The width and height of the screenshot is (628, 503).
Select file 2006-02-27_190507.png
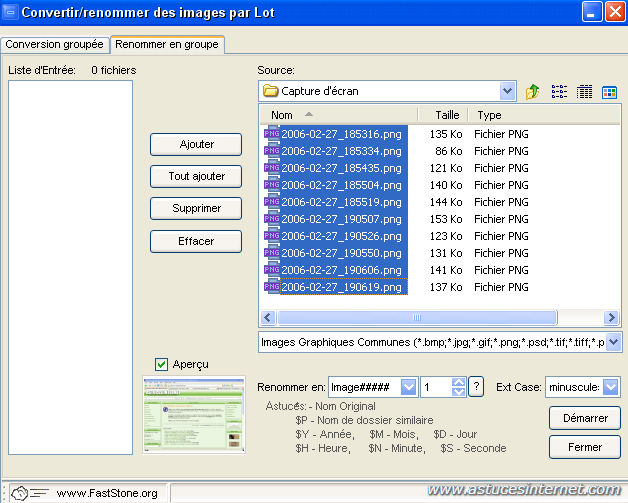tap(341, 219)
